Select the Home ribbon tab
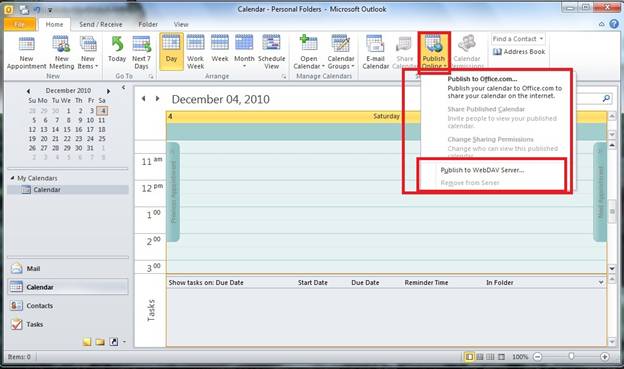The width and height of the screenshot is (624, 369). [x=54, y=24]
